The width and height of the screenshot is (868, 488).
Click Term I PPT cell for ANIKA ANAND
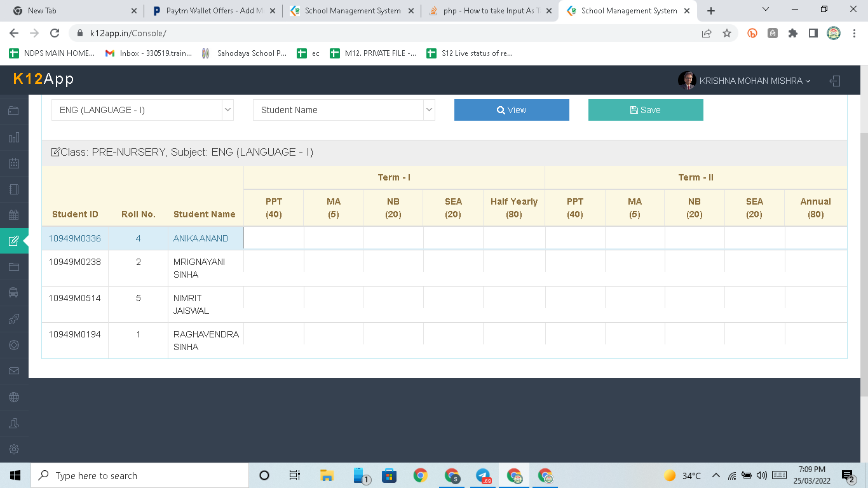click(x=274, y=238)
